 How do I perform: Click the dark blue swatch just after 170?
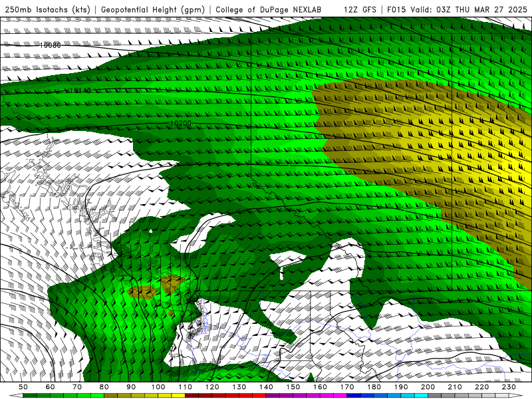[x=354, y=396]
